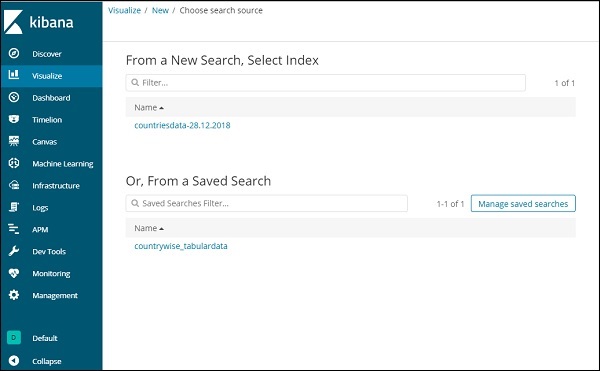Open the Dev Tools menu label
Viewport: 600px width, 371px height.
coord(49,252)
